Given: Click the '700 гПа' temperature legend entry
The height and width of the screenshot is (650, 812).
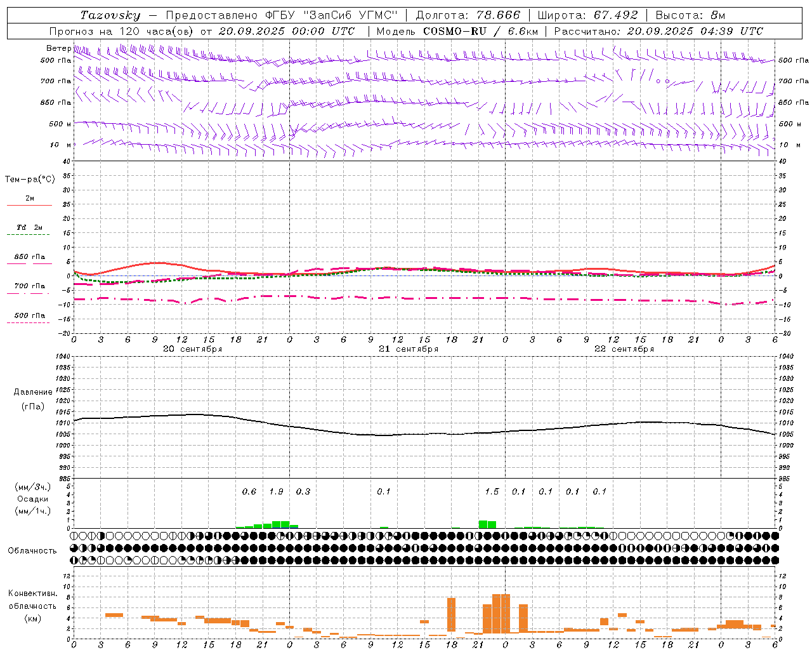Looking at the screenshot, I should pos(30,286).
